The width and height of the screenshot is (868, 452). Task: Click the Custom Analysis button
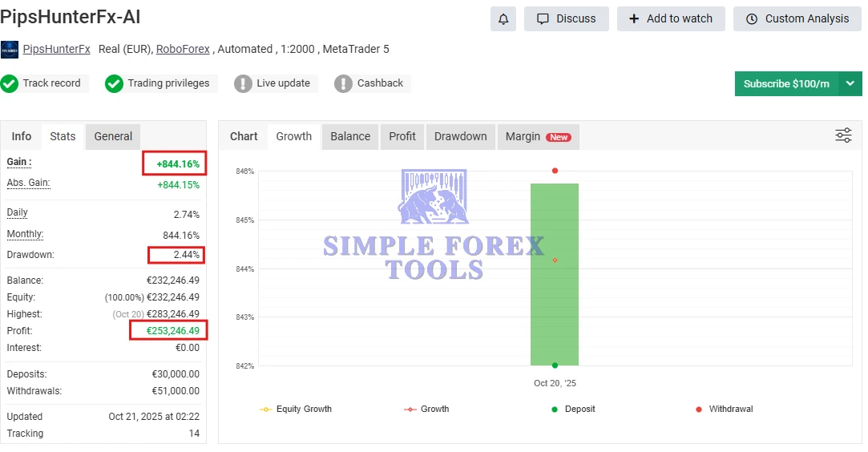coord(797,19)
